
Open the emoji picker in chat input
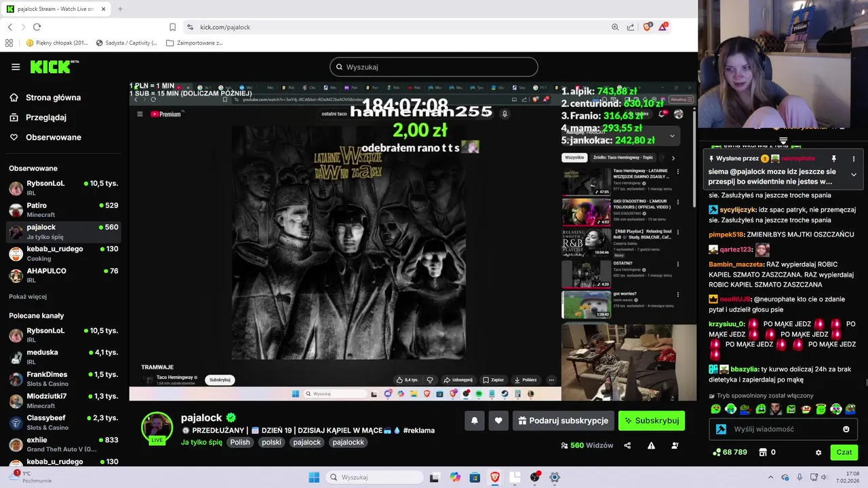846,429
